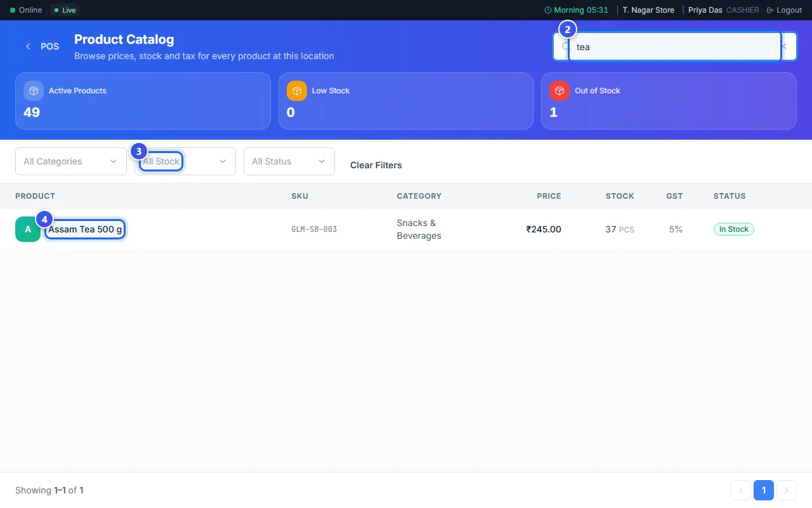
Task: Click the STOCK column header
Action: point(620,196)
